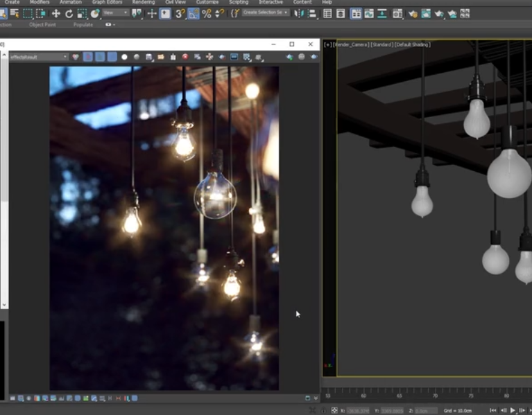Toggle Window/Crossing selection mode
The image size is (532, 415).
pos(41,14)
